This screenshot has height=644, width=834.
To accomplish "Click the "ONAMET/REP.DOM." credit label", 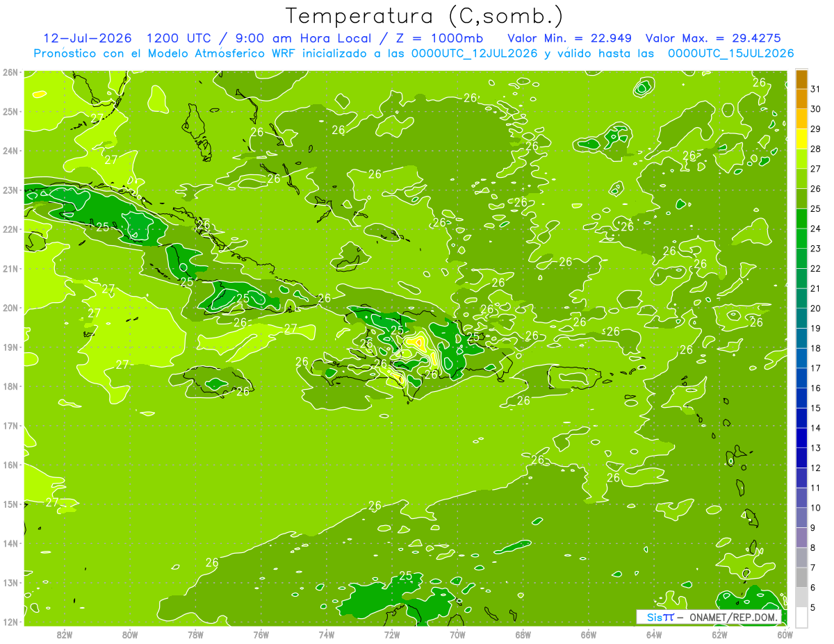I will coord(733,617).
